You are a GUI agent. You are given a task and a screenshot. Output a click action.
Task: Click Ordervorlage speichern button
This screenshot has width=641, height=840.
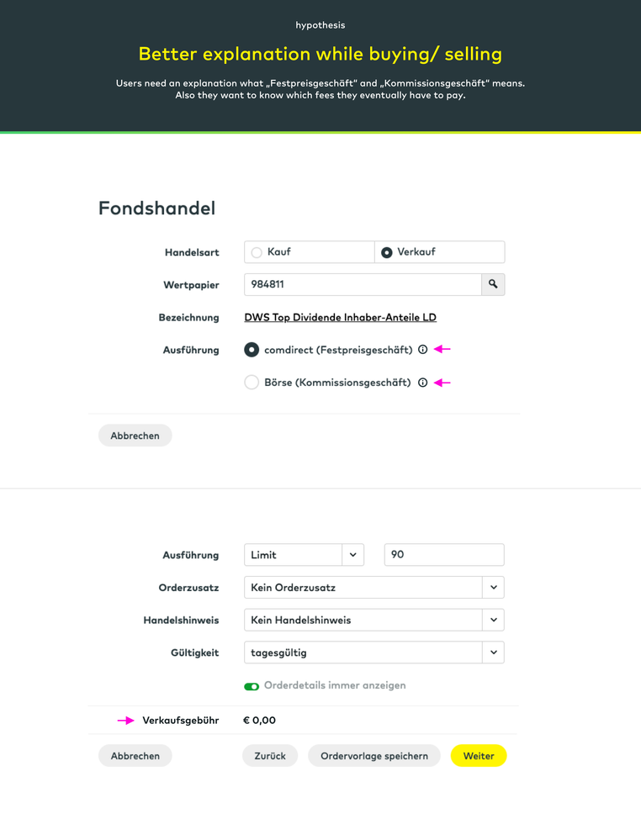(374, 756)
